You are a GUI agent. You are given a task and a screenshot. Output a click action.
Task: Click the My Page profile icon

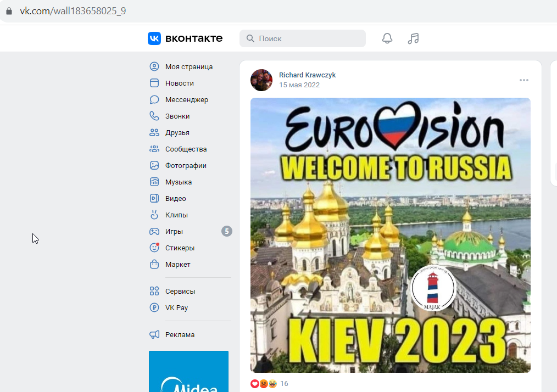[154, 66]
